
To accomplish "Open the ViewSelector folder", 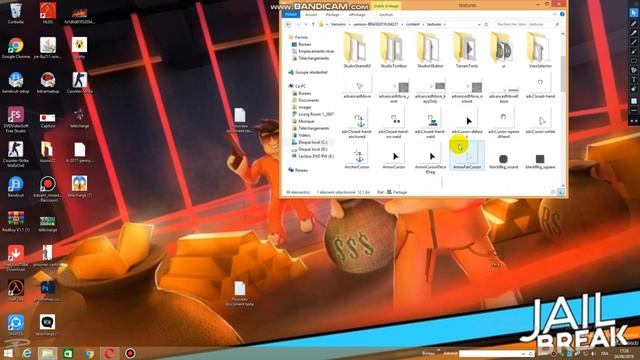I will pyautogui.click(x=540, y=51).
